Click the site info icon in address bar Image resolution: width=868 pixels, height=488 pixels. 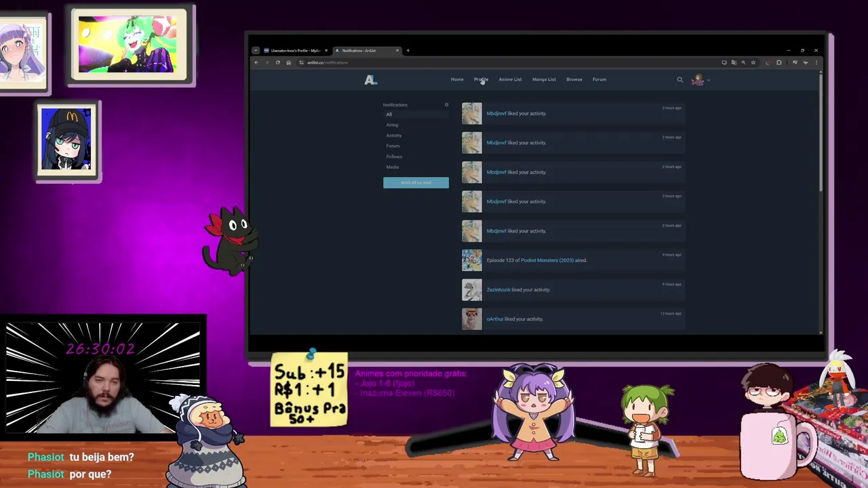click(x=301, y=62)
